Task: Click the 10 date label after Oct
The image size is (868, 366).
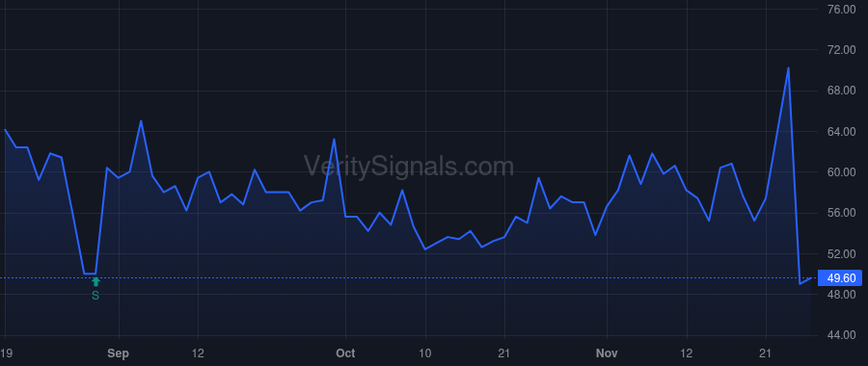Action: (x=425, y=353)
